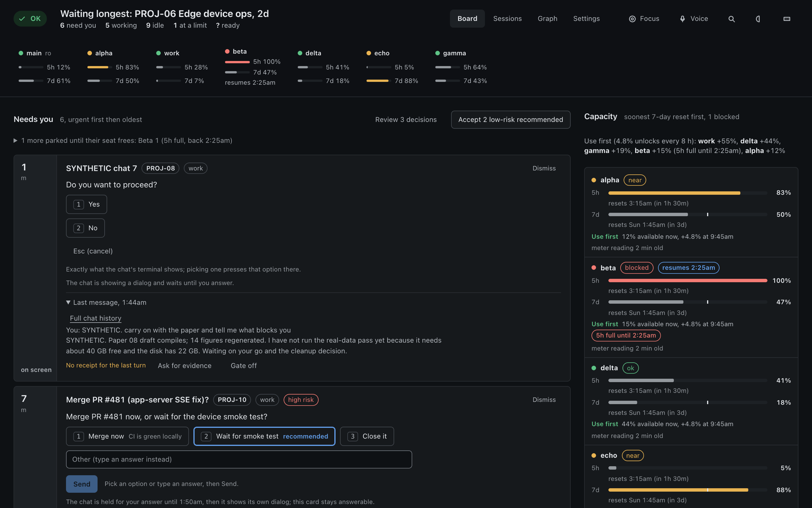This screenshot has width=812, height=508.
Task: Click the beta 5h 100% capacity bar
Action: [x=687, y=280]
